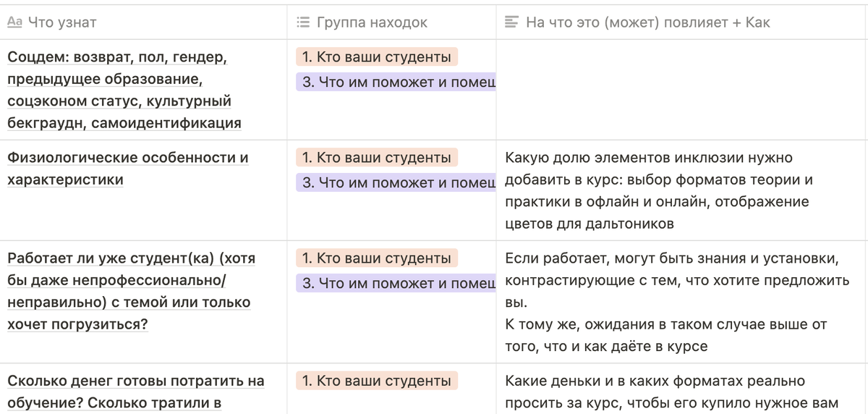868x414 pixels.
Task: Click text 'К тому же, ожидания в таком случае'
Action: [640, 324]
